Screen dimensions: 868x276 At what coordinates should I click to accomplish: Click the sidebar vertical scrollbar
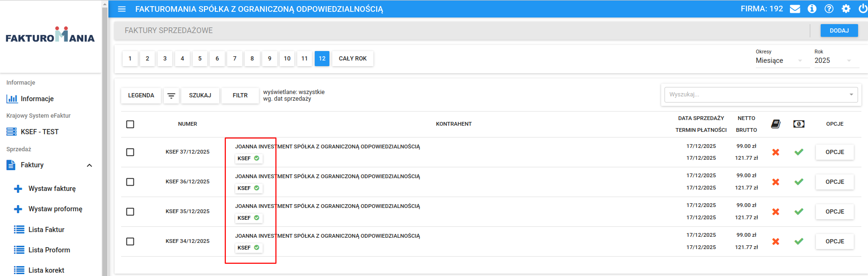pyautogui.click(x=105, y=142)
